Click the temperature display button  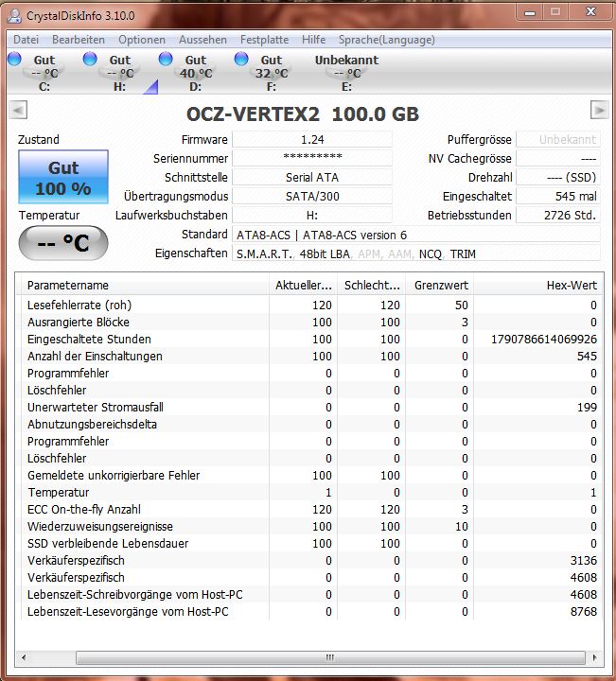pyautogui.click(x=63, y=243)
